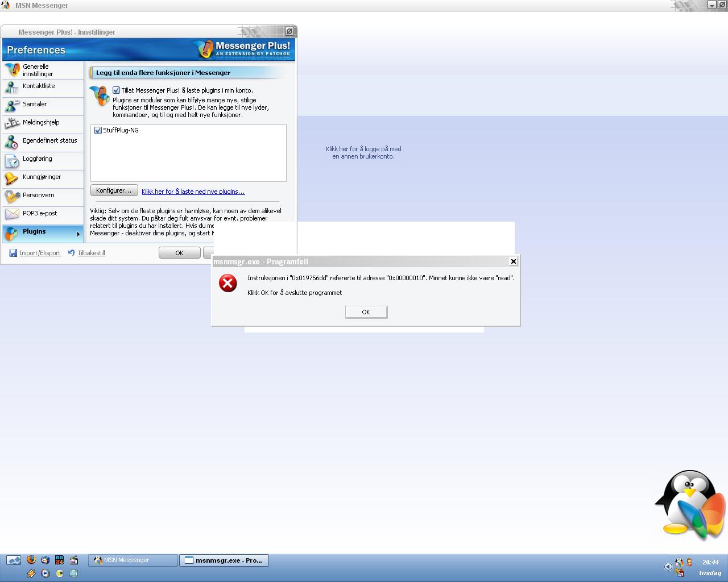The image size is (728, 582).
Task: Select StuffPlug-NG in the plugin list
Action: pyautogui.click(x=121, y=130)
